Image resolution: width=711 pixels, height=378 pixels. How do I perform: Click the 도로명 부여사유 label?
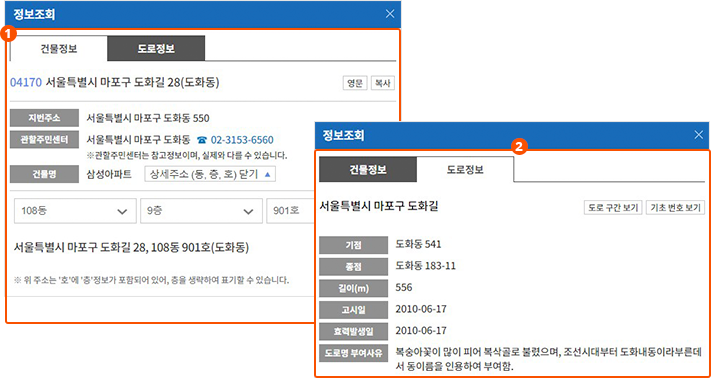tap(354, 352)
